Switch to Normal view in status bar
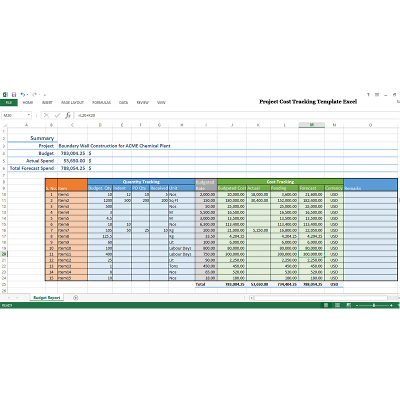400x400 pixels. [326, 305]
